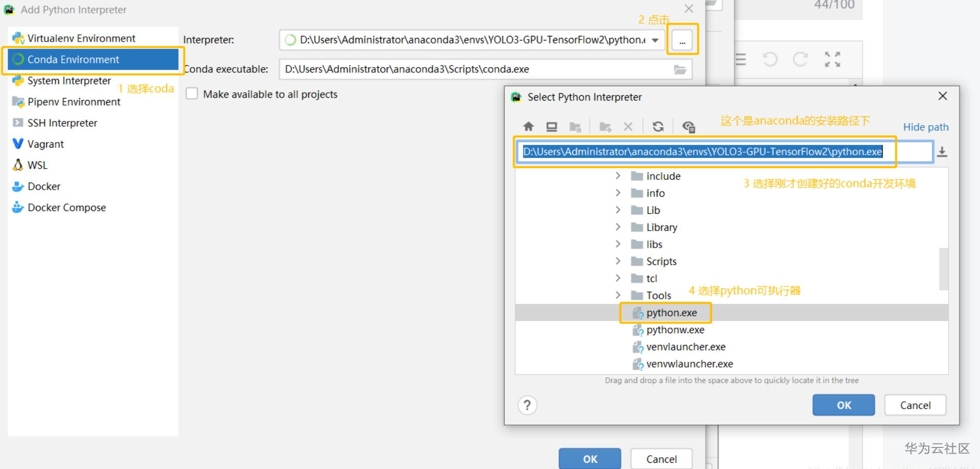Select the info folder row
This screenshot has height=469, width=980.
(732, 193)
